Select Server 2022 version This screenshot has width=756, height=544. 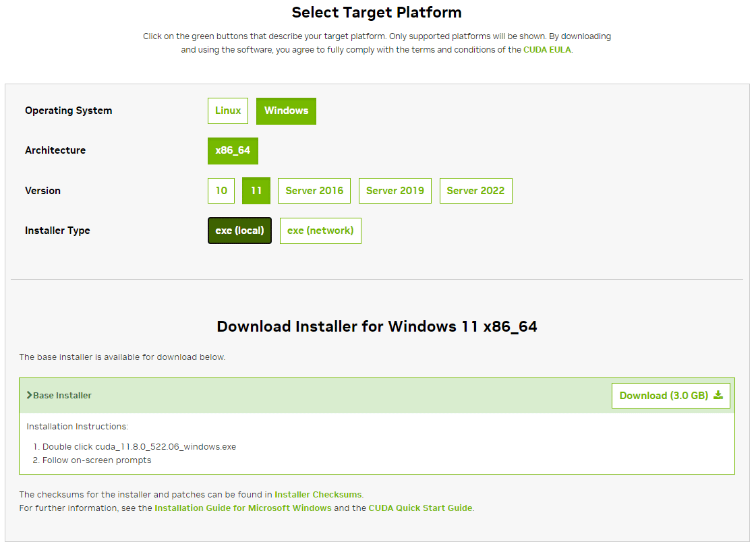click(x=476, y=191)
